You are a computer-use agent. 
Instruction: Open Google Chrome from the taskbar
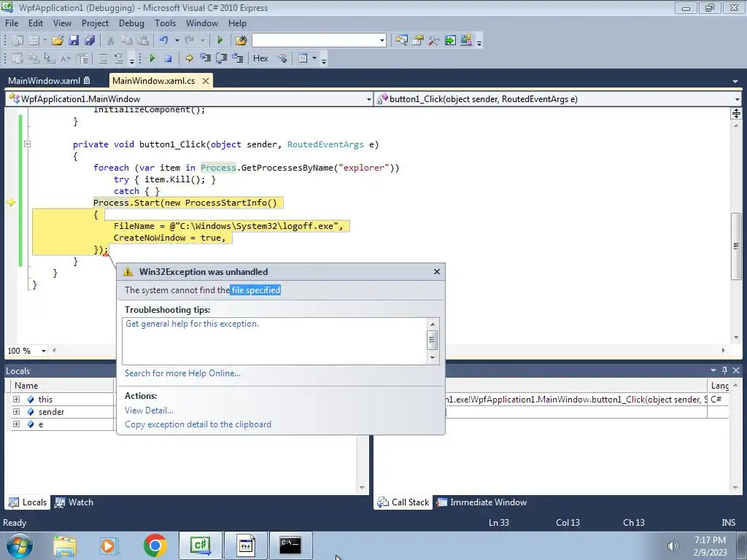tap(155, 545)
